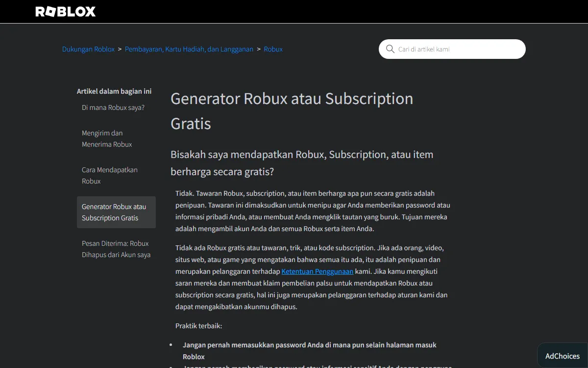Image resolution: width=588 pixels, height=368 pixels.
Task: Click the 'Generator Robux atau Subscription Gratis' page title
Action: [x=292, y=111]
